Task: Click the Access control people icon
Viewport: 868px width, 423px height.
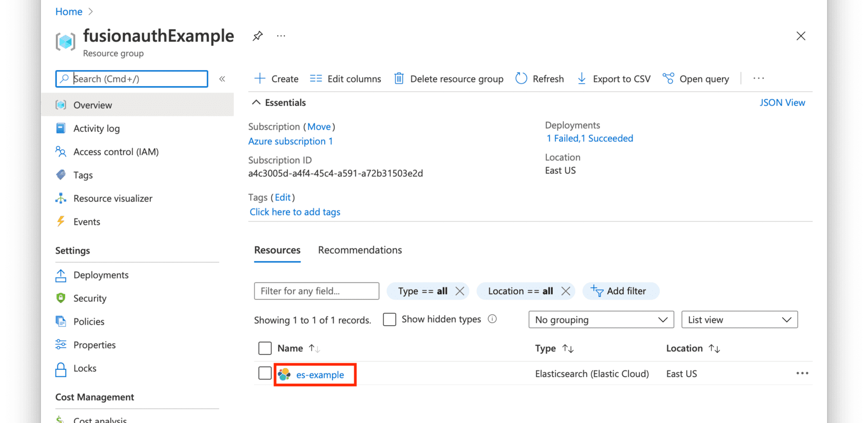Action: pos(61,151)
